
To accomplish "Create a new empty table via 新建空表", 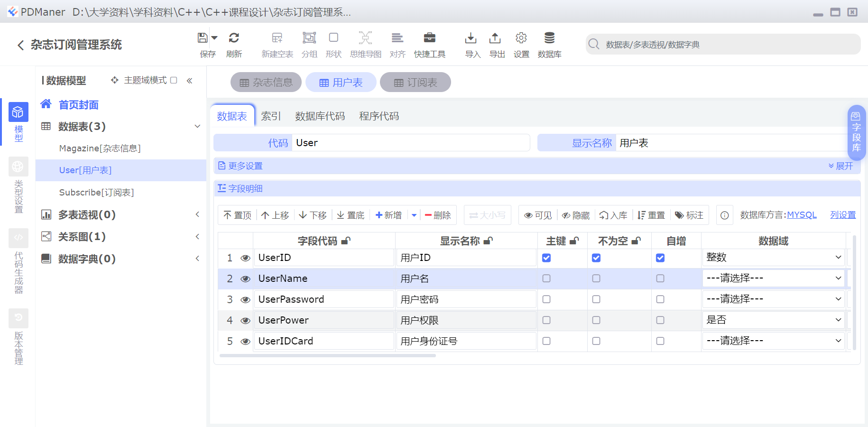I will (277, 44).
